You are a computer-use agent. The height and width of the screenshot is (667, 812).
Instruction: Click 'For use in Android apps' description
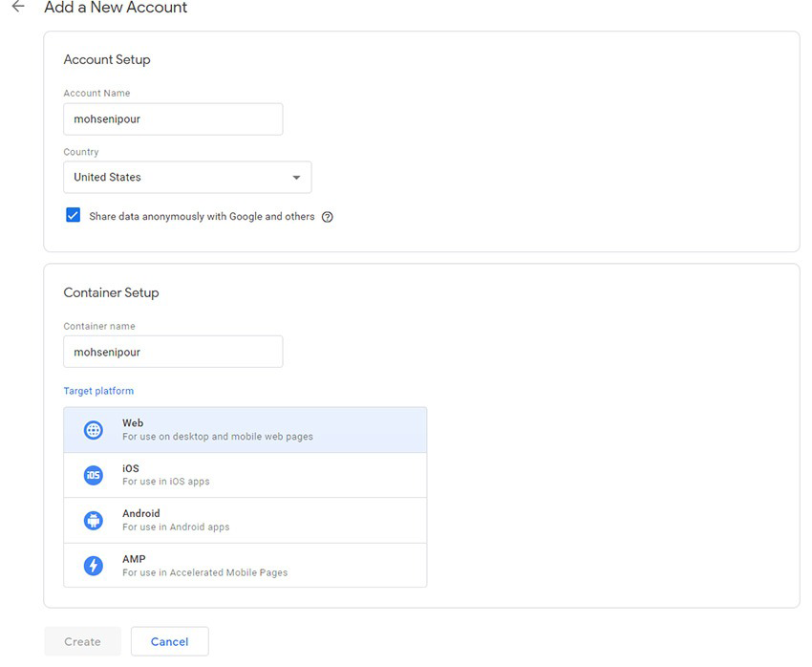pyautogui.click(x=176, y=527)
